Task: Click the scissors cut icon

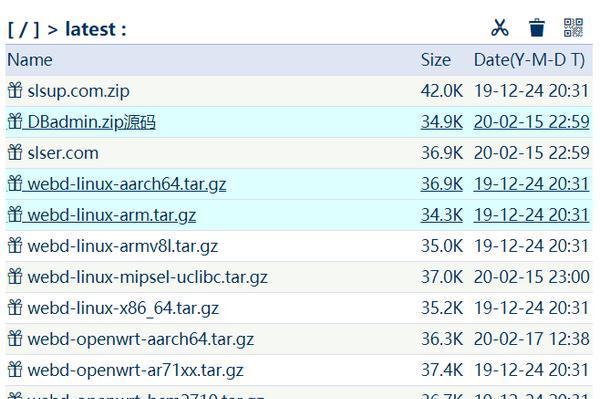Action: point(500,28)
